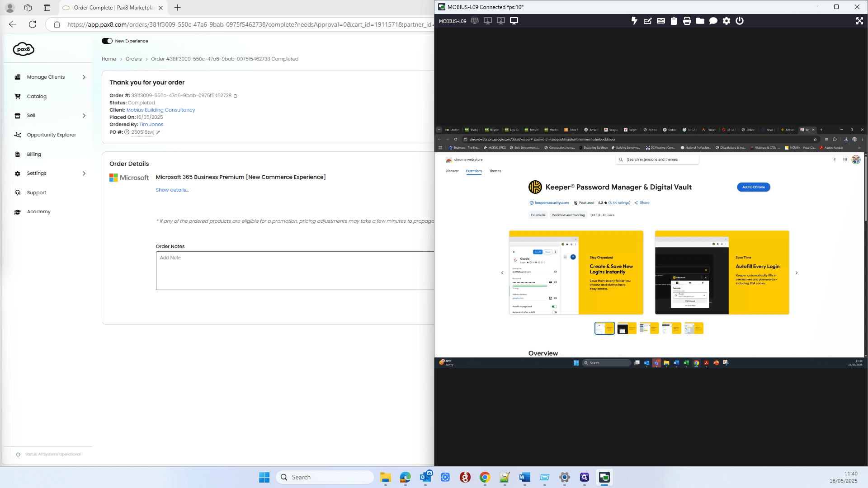Click the power icon in remote toolbar

pyautogui.click(x=739, y=21)
